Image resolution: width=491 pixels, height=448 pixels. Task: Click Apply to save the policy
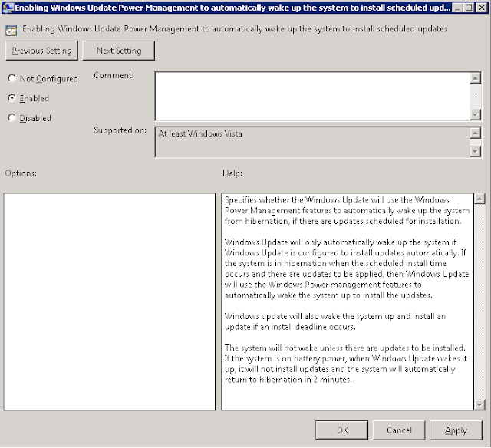456,430
